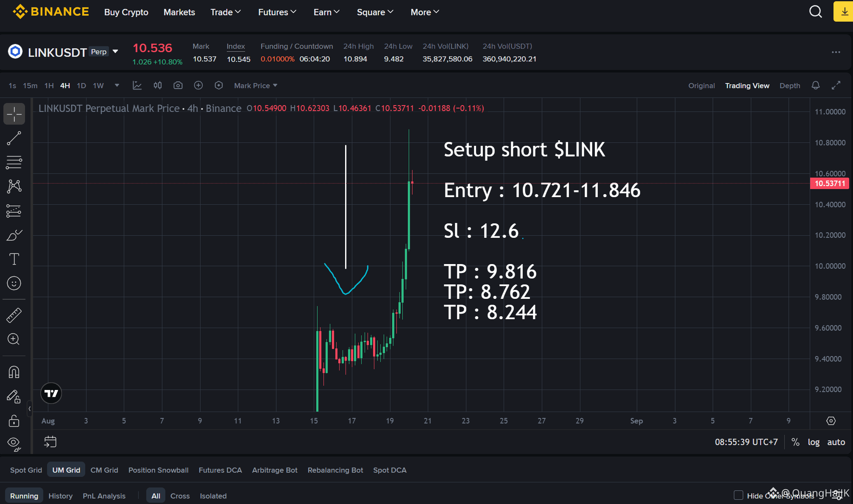Select the Text annotation tool
Viewport: 853px width, 504px height.
(x=14, y=259)
